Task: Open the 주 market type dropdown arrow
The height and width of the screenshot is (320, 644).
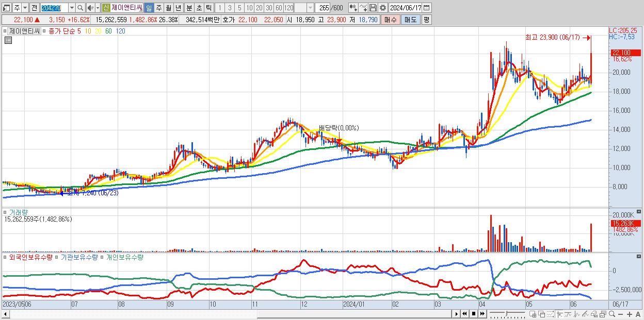Action: (x=25, y=8)
